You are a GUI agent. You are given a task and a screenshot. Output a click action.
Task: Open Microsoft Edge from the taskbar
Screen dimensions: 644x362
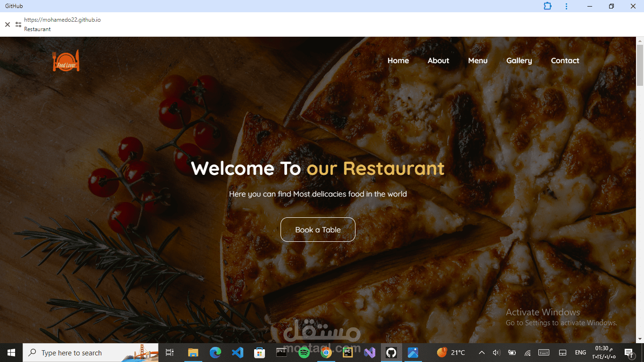pos(215,353)
